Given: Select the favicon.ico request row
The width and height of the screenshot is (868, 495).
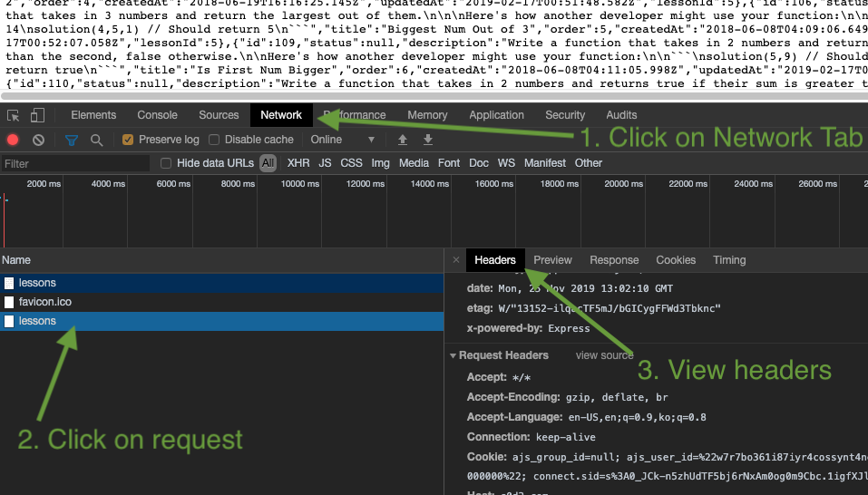Looking at the screenshot, I should pos(221,302).
